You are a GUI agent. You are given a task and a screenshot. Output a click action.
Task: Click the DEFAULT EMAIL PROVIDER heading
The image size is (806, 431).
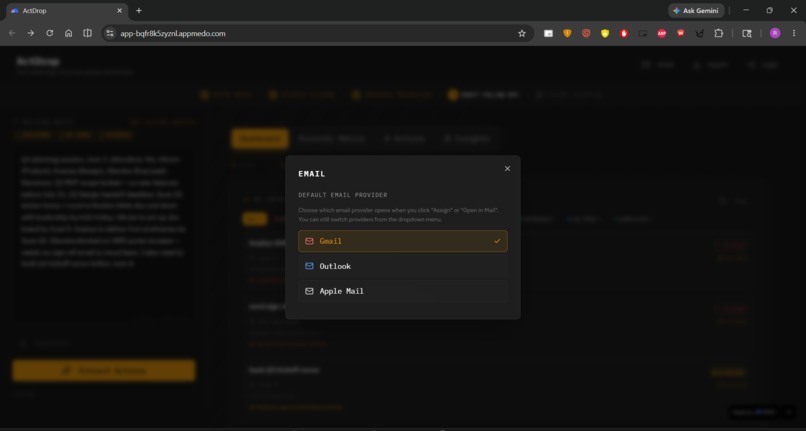(343, 195)
